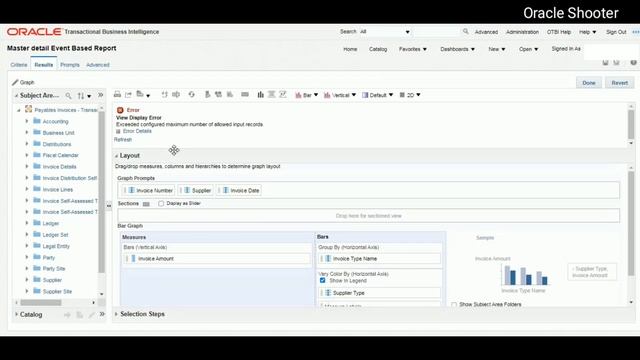The image size is (640, 360).
Task: Click the double-arrow icon in Subject Areas header
Action: (100, 95)
